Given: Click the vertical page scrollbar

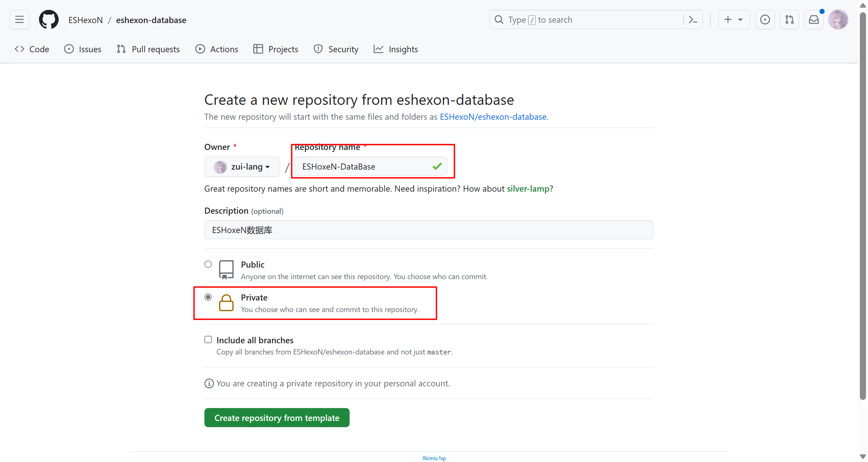Looking at the screenshot, I should [863, 206].
